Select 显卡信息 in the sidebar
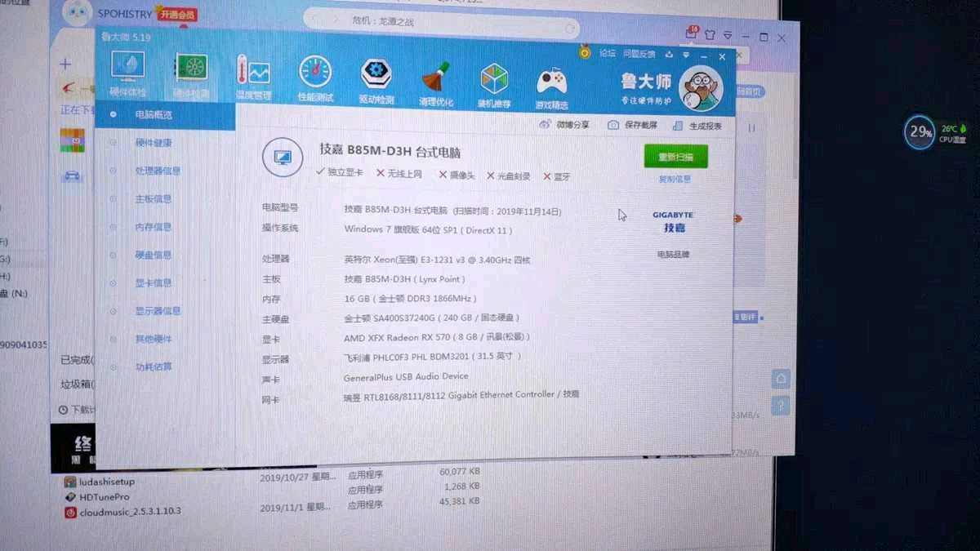The image size is (980, 551). pyautogui.click(x=154, y=282)
